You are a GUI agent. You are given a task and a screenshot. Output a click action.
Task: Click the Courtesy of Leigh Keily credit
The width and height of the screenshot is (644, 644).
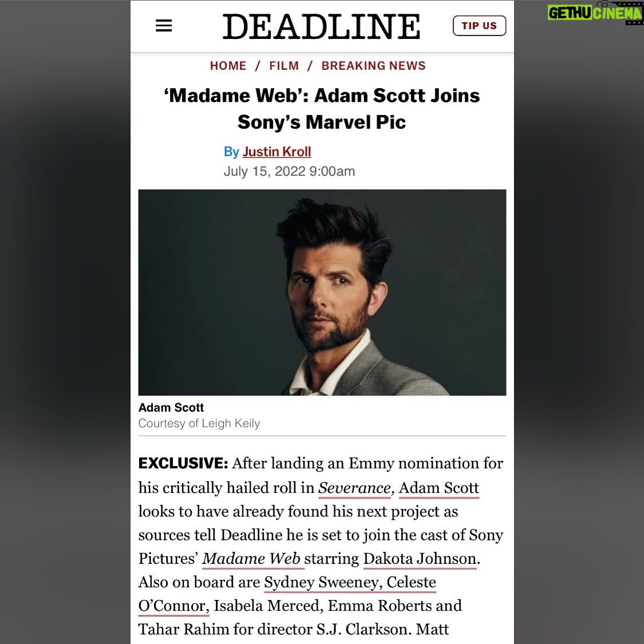tap(199, 424)
